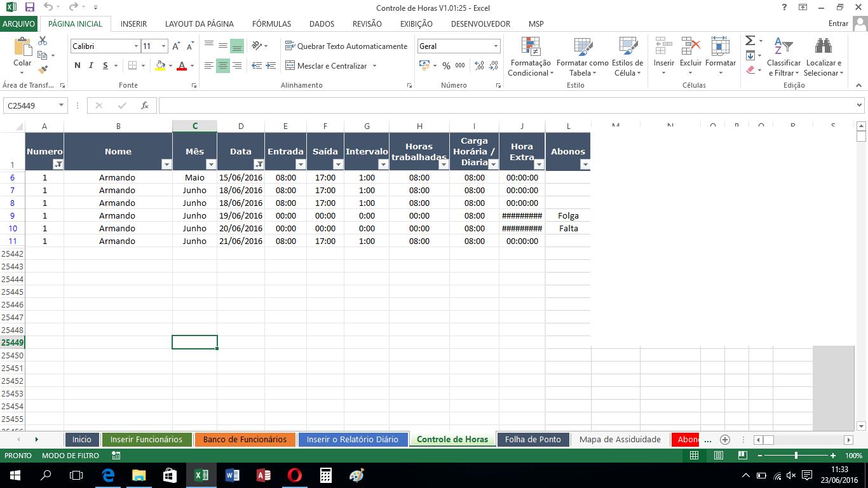
Task: Toggle align right in Alinhamento group
Action: click(237, 65)
